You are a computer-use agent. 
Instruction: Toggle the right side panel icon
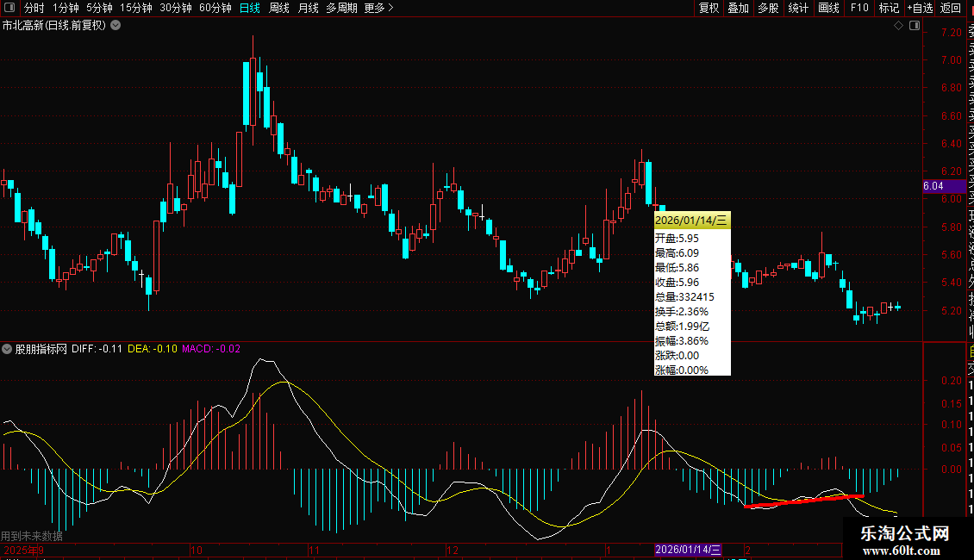point(915,26)
